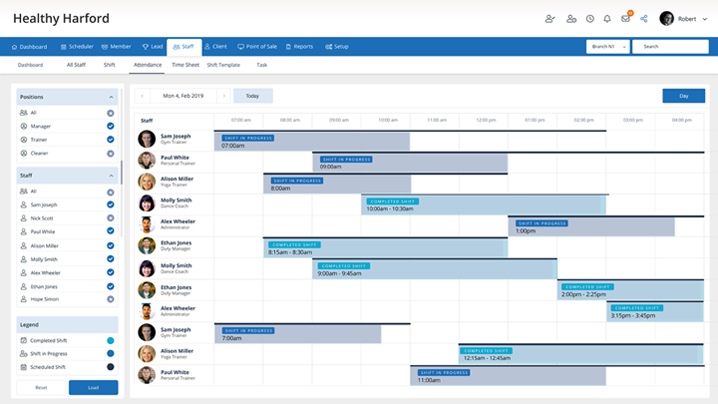Uncheck the Trainer position filter
This screenshot has height=404, width=718.
(110, 139)
